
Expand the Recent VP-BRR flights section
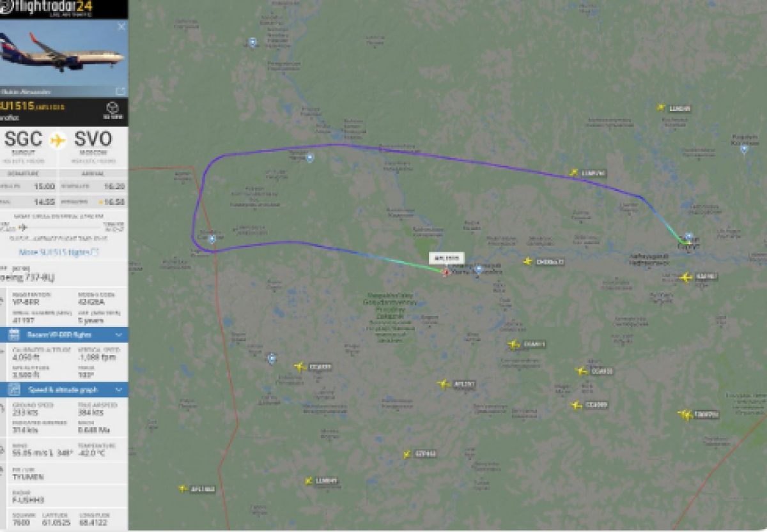64,335
